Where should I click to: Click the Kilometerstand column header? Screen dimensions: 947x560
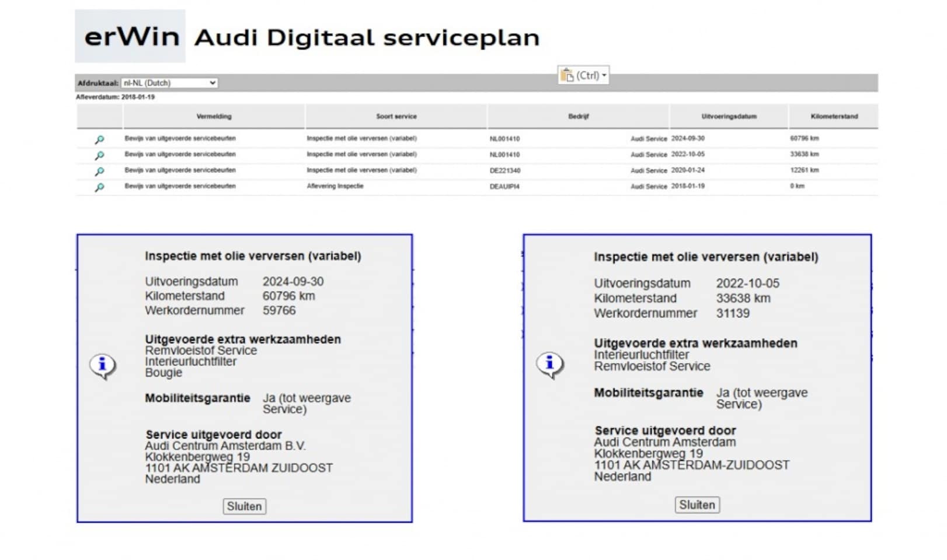tap(834, 116)
